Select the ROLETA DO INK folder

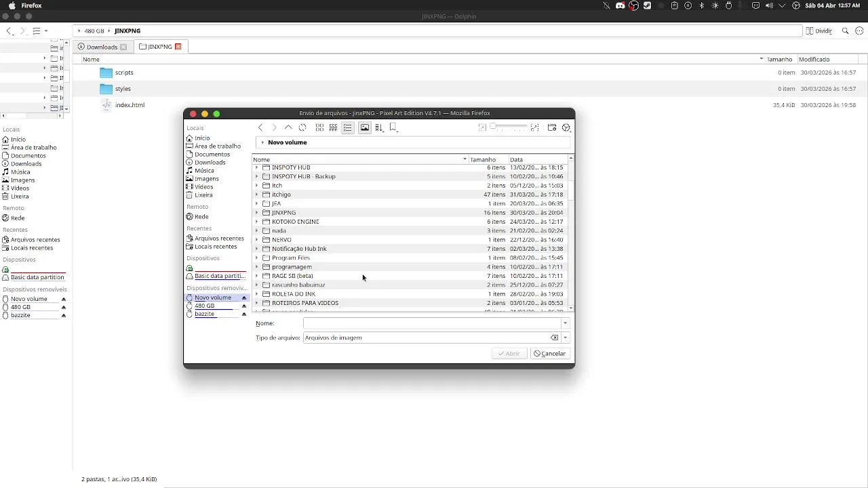point(294,294)
